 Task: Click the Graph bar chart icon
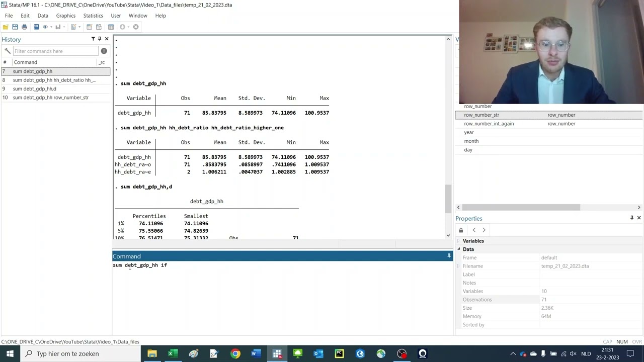pyautogui.click(x=58, y=27)
